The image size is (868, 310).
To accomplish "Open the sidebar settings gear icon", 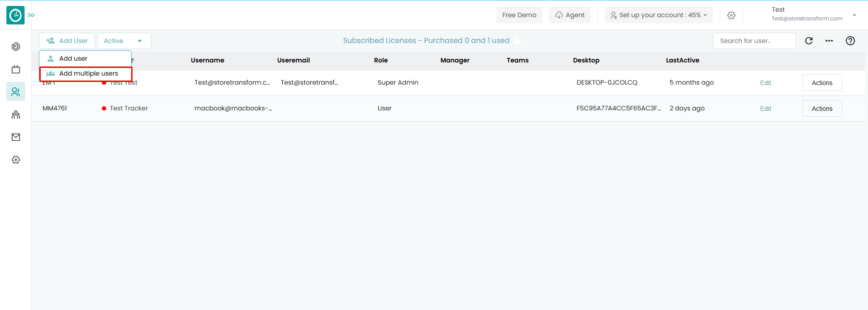I will point(16,160).
